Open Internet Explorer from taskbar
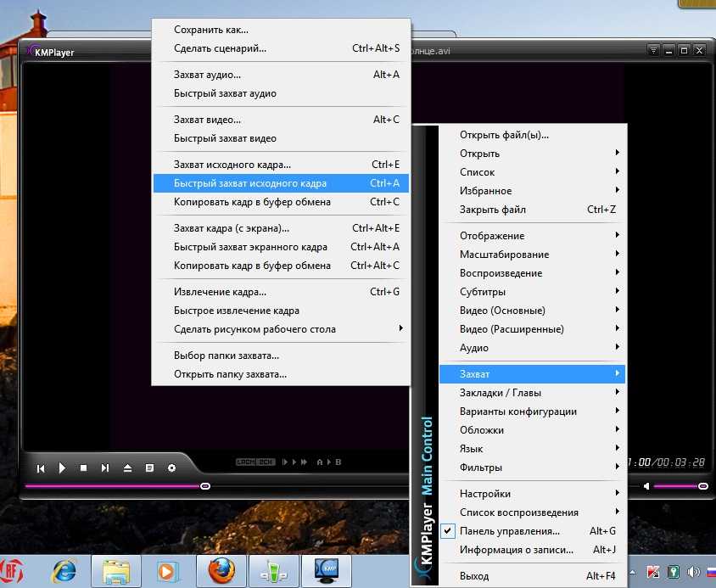Viewport: 716px width, 588px height. click(x=64, y=571)
